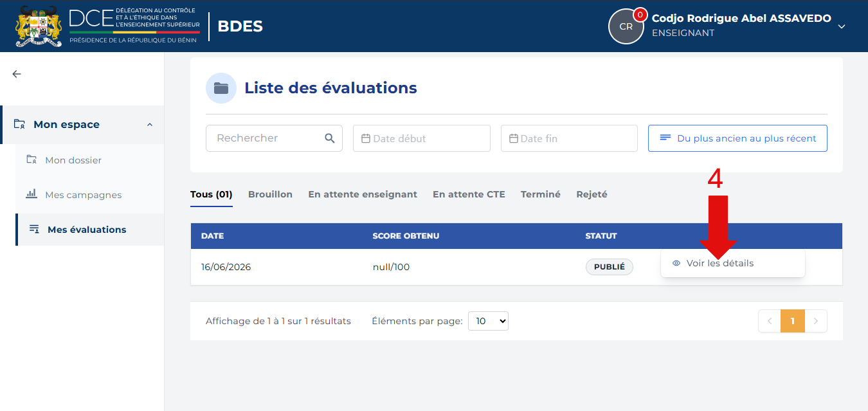The image size is (868, 411).
Task: Switch to En attente enseignant tab
Action: pyautogui.click(x=363, y=194)
